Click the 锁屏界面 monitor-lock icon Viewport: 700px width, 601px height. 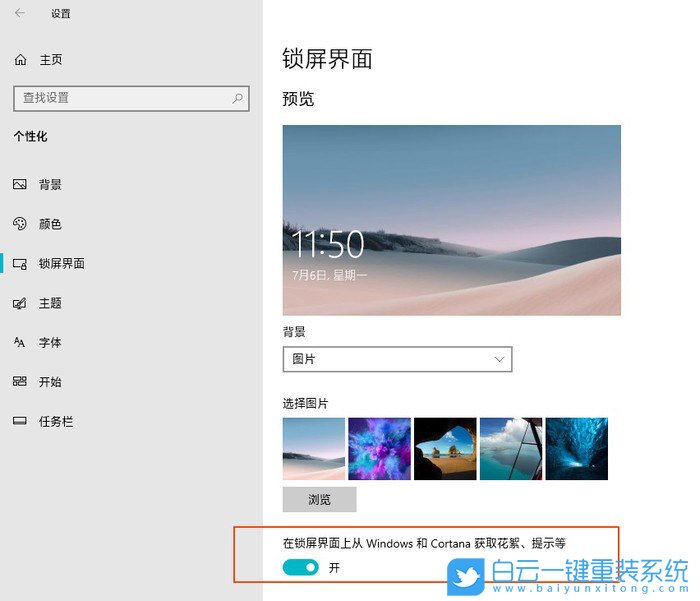point(20,263)
